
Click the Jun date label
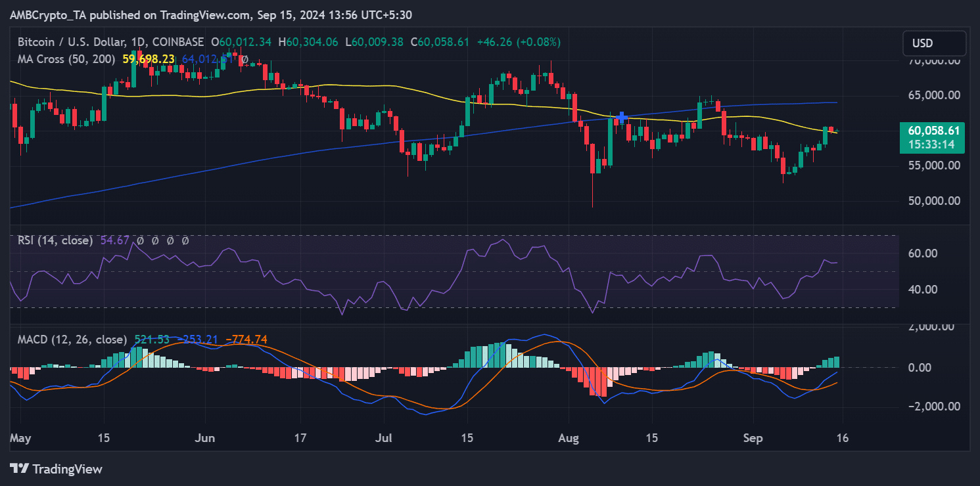click(x=206, y=438)
